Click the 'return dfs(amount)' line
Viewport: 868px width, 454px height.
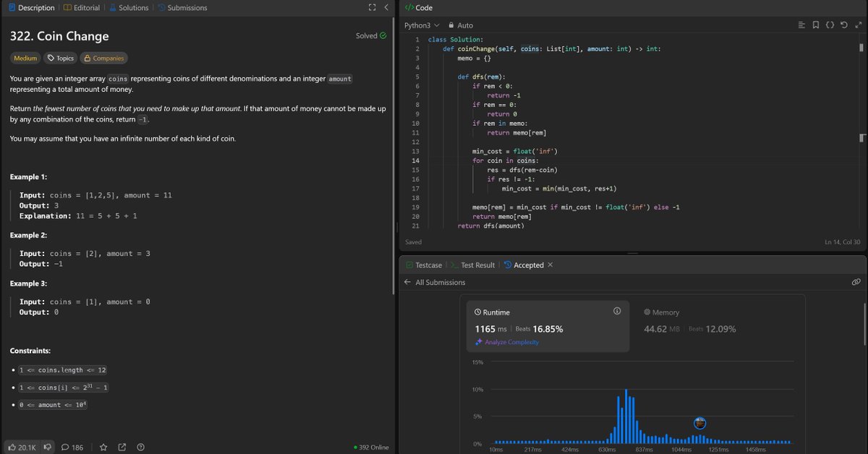pos(490,226)
